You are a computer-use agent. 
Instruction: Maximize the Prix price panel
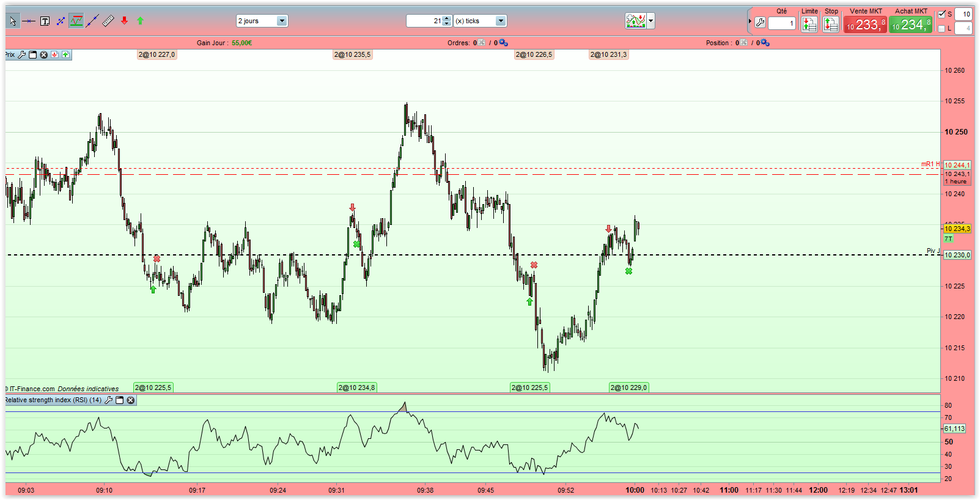point(33,54)
